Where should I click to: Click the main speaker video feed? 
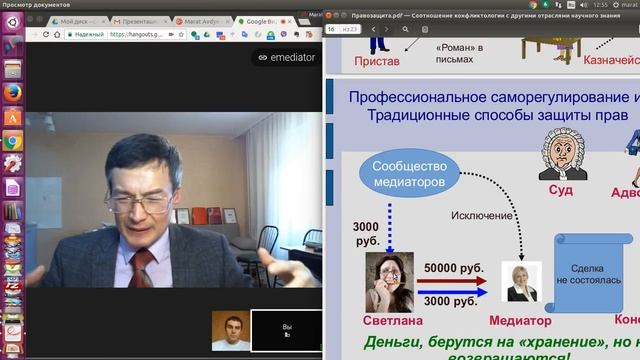click(x=174, y=200)
